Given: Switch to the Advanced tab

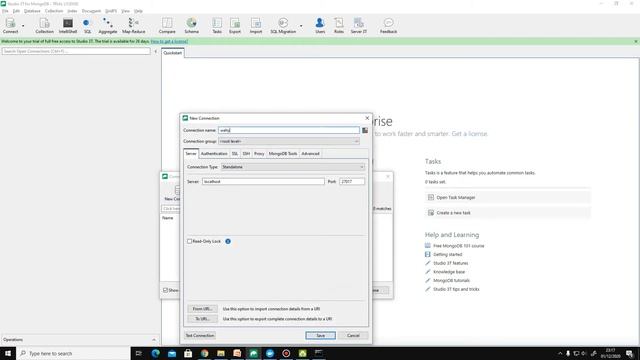Looking at the screenshot, I should click(310, 153).
